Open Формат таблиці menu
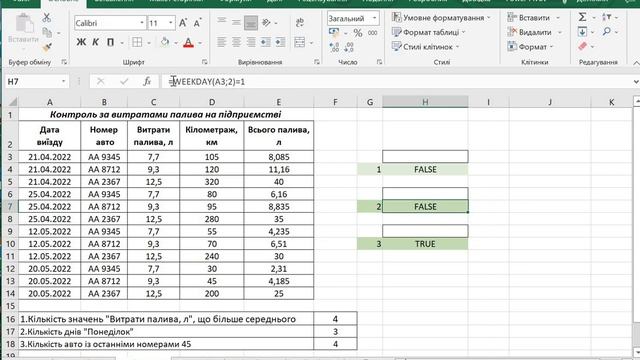This screenshot has height=360, width=640. [x=429, y=32]
